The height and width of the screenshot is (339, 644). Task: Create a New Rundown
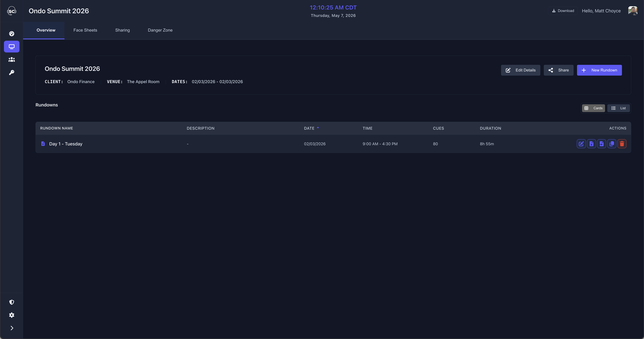599,70
